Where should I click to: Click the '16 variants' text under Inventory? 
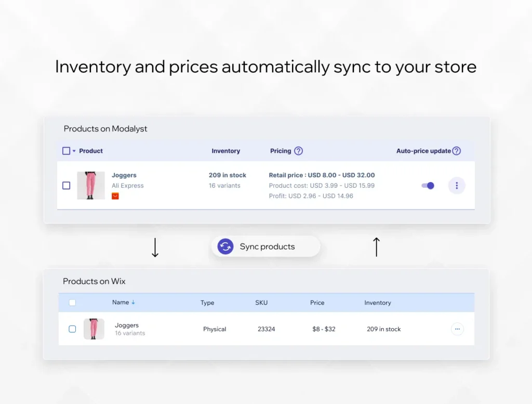point(224,186)
